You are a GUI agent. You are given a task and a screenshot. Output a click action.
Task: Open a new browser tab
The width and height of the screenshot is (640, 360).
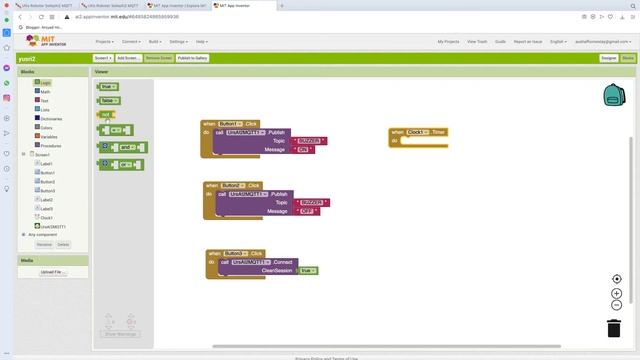click(x=282, y=6)
